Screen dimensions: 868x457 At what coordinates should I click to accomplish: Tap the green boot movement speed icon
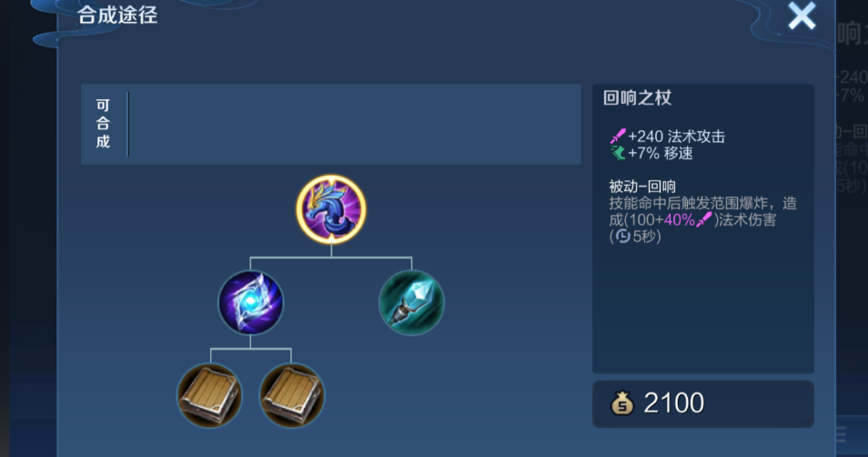coord(617,153)
